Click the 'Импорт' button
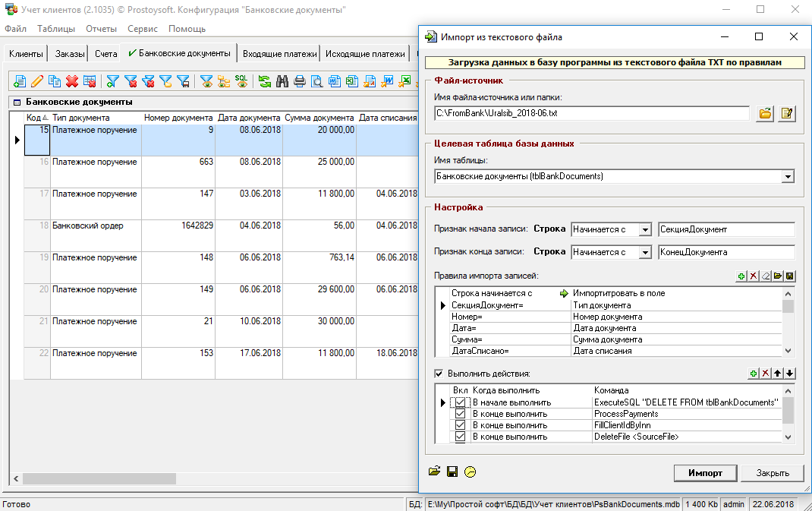The image size is (812, 511). pyautogui.click(x=705, y=472)
